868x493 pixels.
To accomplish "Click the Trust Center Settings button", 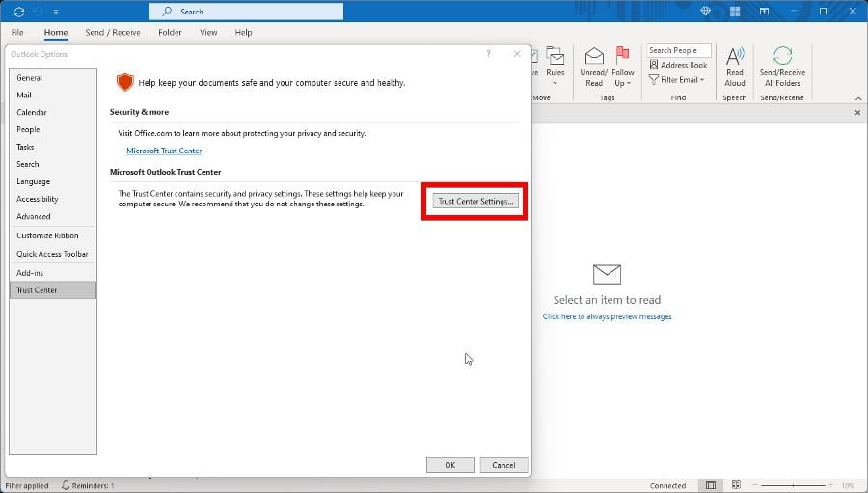I will (x=475, y=201).
